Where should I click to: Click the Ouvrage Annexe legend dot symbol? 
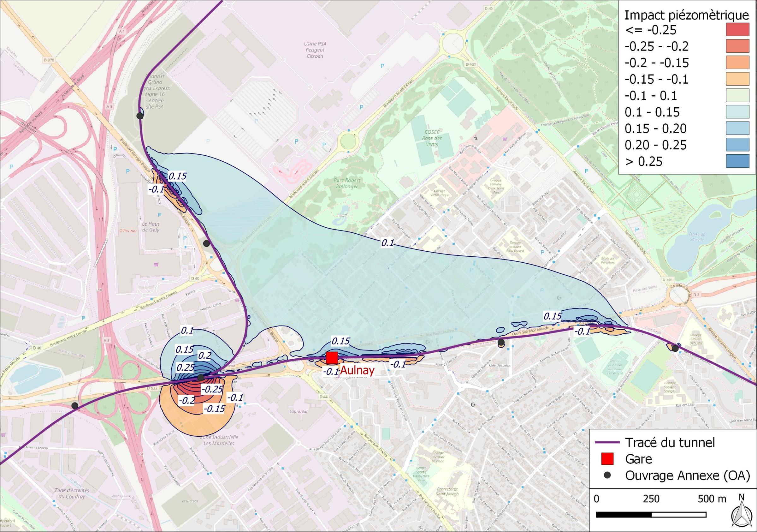[607, 475]
